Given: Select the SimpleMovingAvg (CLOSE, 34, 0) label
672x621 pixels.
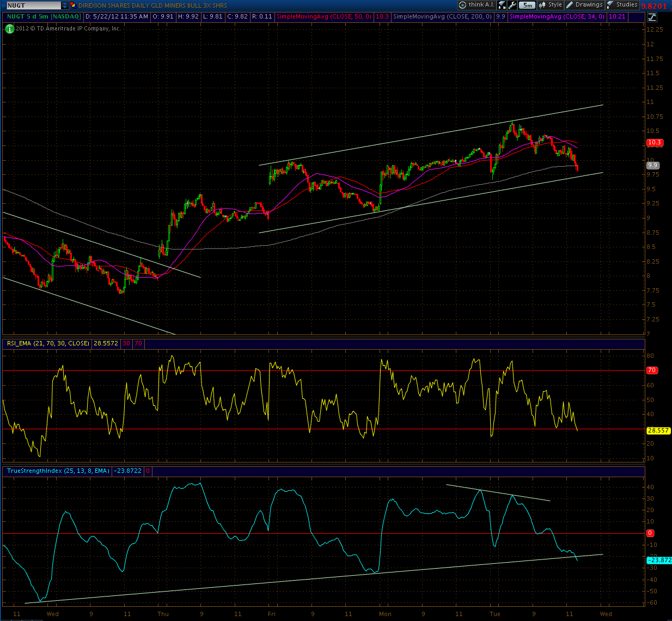Looking at the screenshot, I should [557, 16].
